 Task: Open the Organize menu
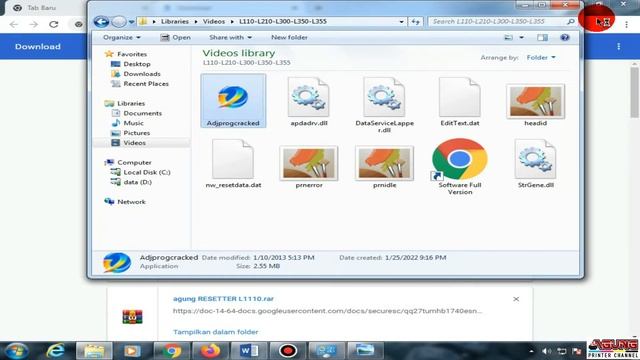point(121,37)
